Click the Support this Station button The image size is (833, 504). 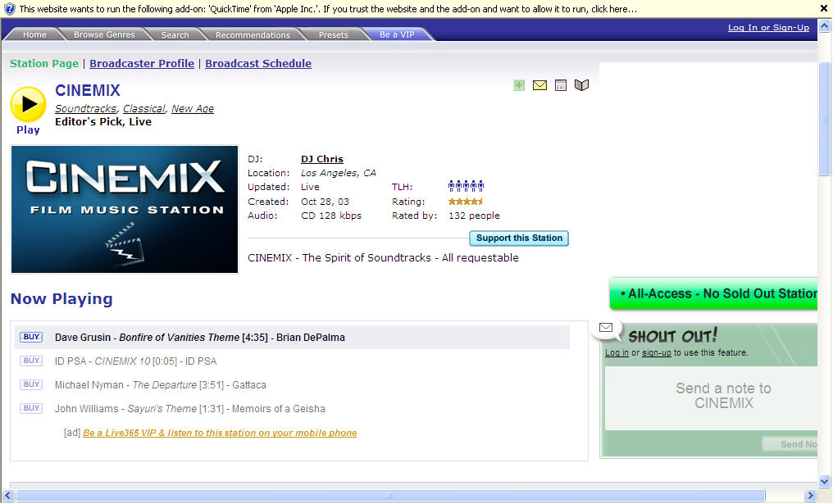(519, 238)
